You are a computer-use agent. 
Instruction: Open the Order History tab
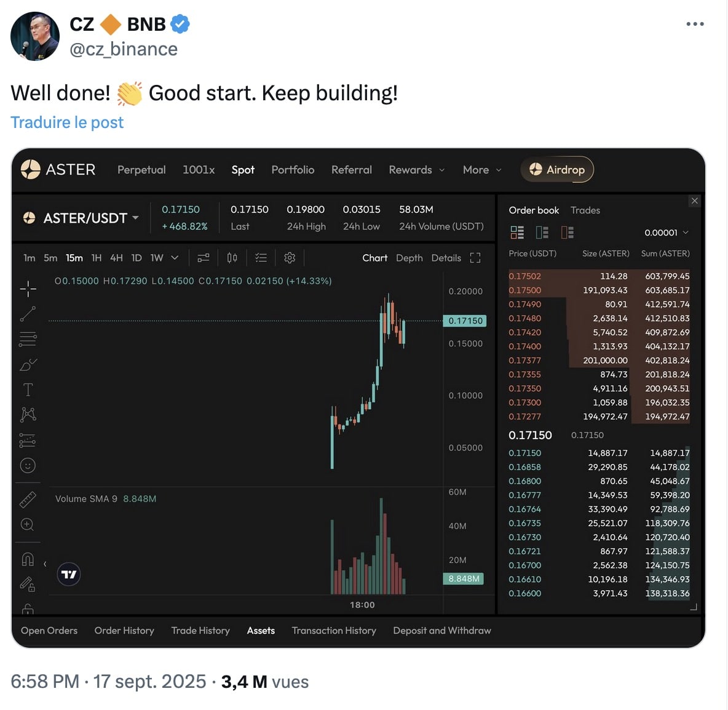click(124, 631)
